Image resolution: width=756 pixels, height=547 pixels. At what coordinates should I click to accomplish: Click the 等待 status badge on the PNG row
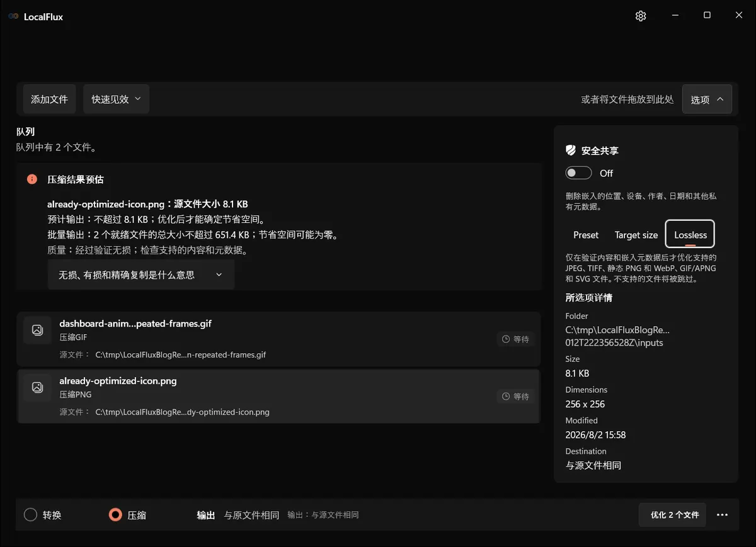pos(515,397)
